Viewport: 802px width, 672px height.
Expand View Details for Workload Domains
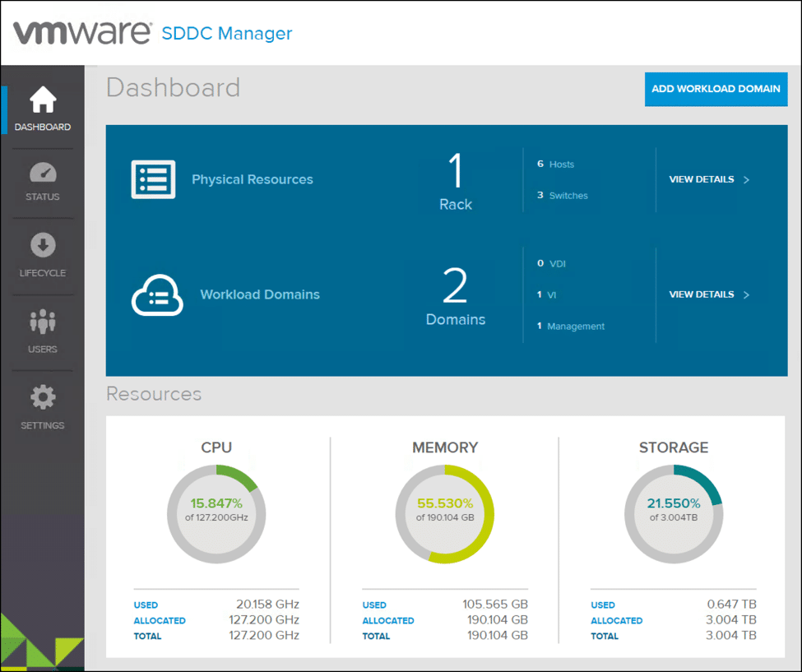[x=708, y=294]
